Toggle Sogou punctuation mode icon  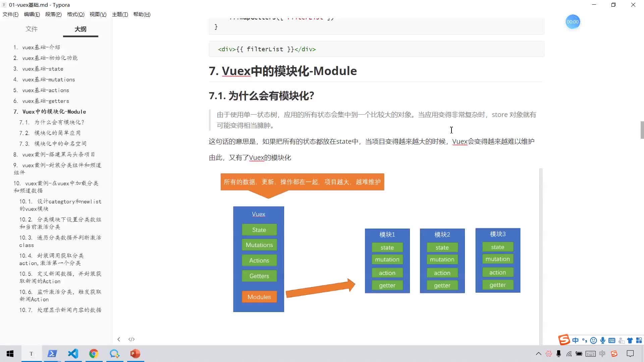[x=584, y=341]
